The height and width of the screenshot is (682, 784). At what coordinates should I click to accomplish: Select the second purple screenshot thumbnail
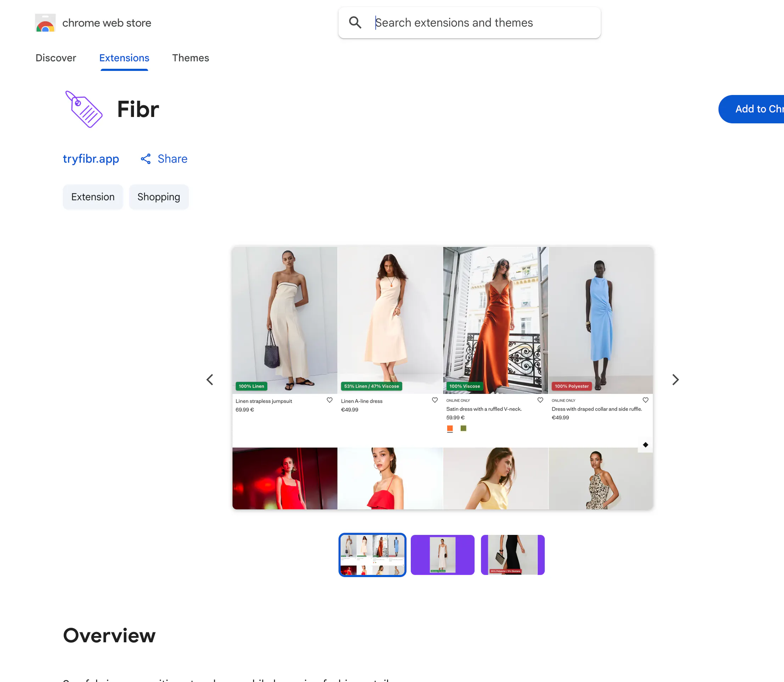tap(443, 555)
